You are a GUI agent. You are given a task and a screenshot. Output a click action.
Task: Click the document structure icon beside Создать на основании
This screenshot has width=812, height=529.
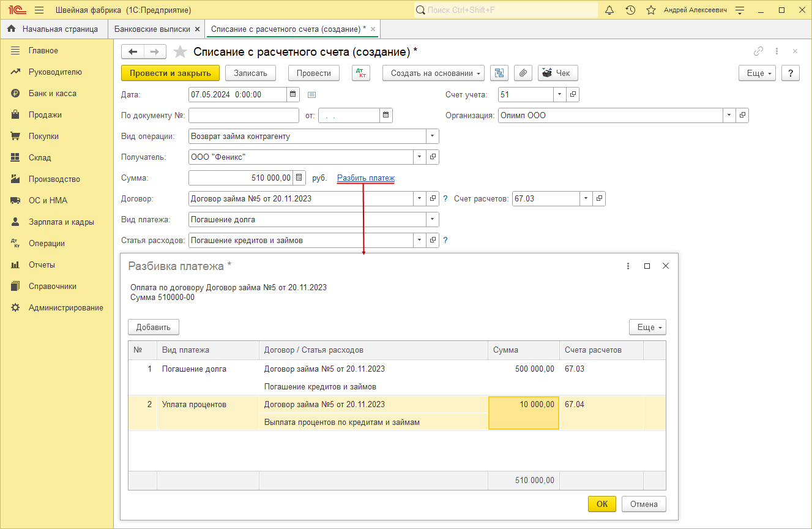coord(499,73)
